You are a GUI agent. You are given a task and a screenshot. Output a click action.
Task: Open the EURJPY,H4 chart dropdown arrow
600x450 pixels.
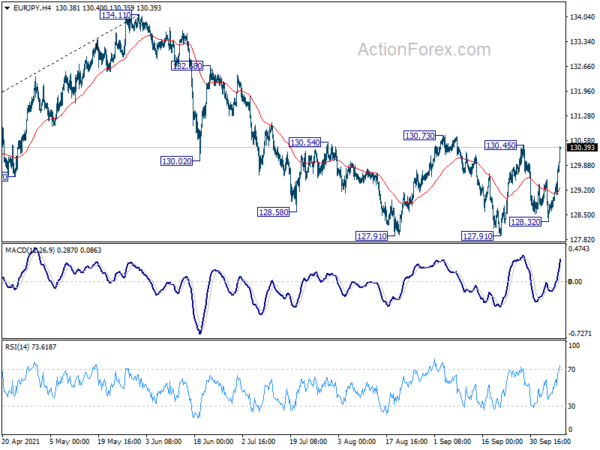[x=7, y=8]
